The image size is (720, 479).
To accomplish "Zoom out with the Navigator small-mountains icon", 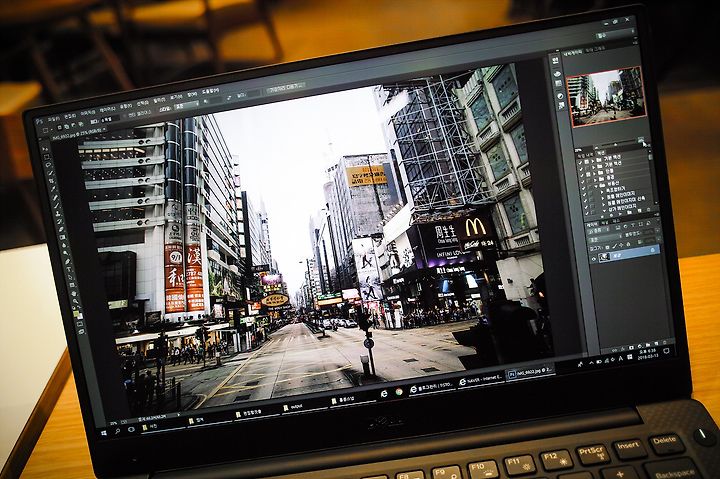I will (596, 147).
